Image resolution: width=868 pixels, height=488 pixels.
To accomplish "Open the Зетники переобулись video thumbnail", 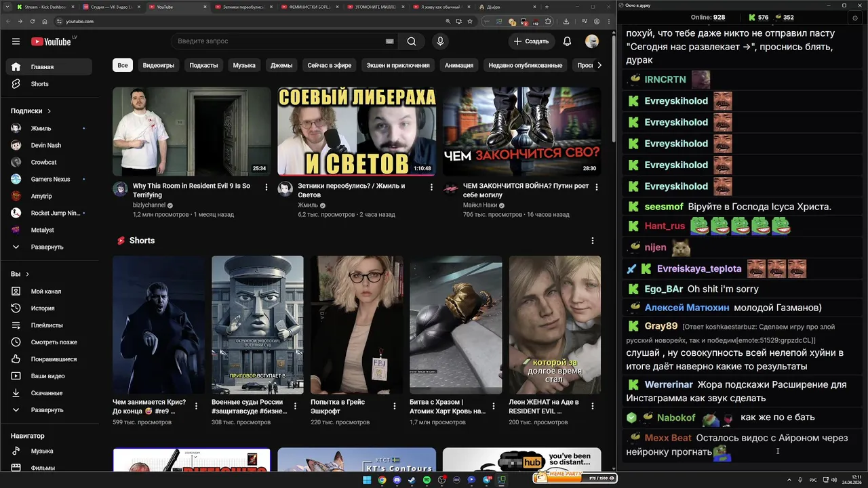I will (x=357, y=131).
